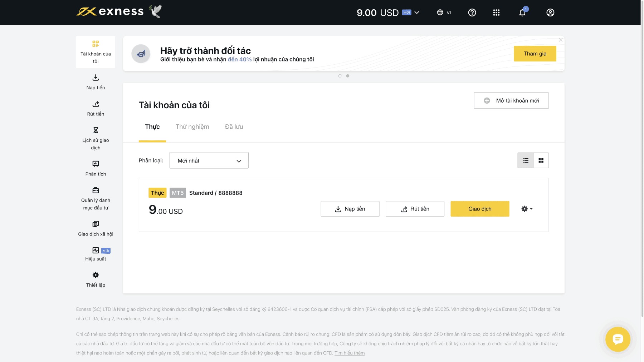644x362 pixels.
Task: Click the partner banner megaphone icon
Action: (141, 54)
